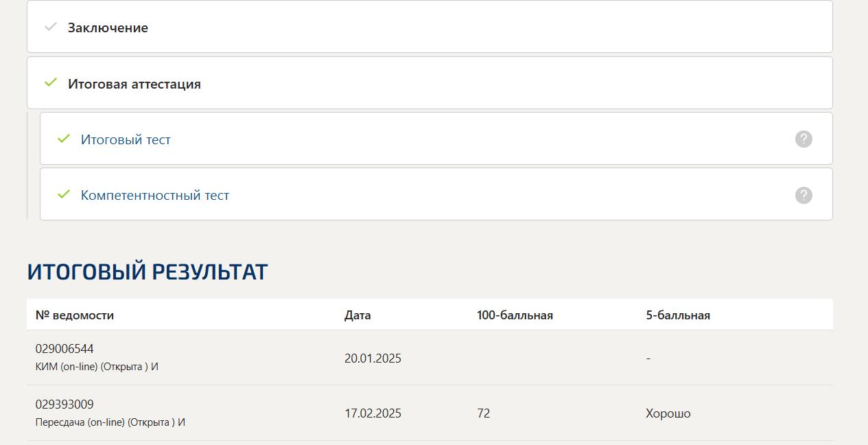
Task: Open the Итоговый тест link
Action: click(126, 139)
